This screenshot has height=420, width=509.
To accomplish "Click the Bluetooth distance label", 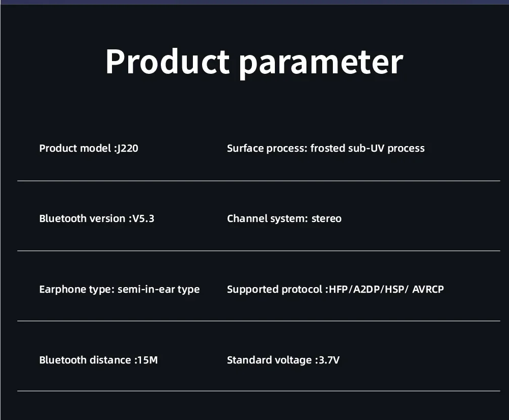I will tap(84, 360).
